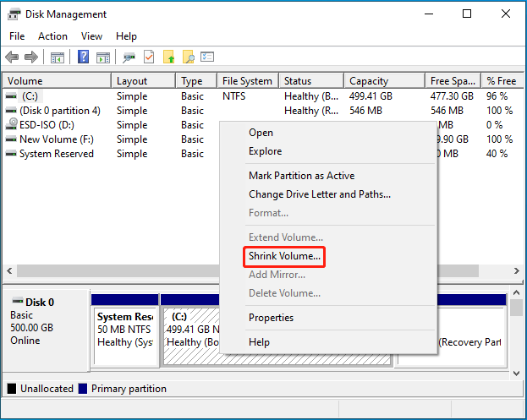Click the Back arrow toolbar icon

coord(12,57)
